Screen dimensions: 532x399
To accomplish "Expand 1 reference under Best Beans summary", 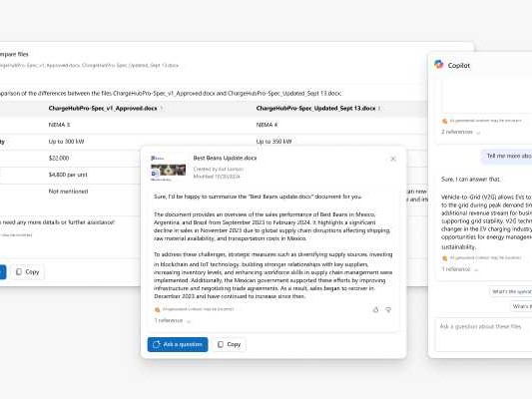I will pos(173,320).
